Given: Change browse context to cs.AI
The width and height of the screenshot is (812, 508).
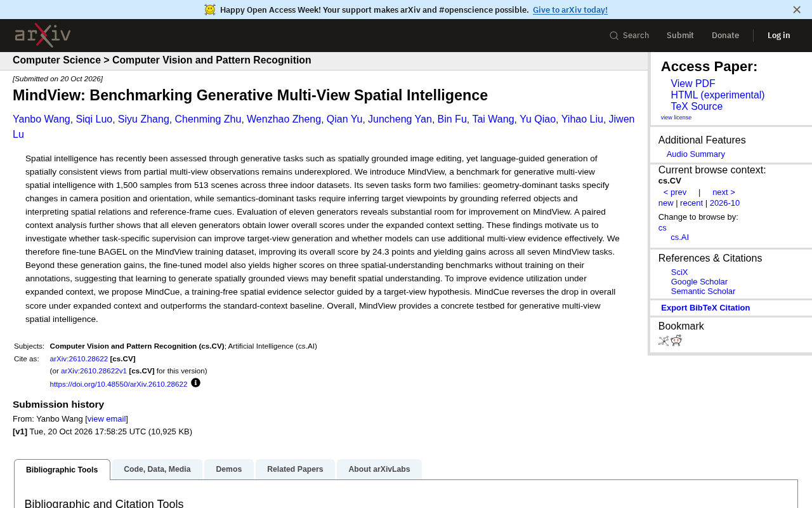Looking at the screenshot, I should [679, 237].
